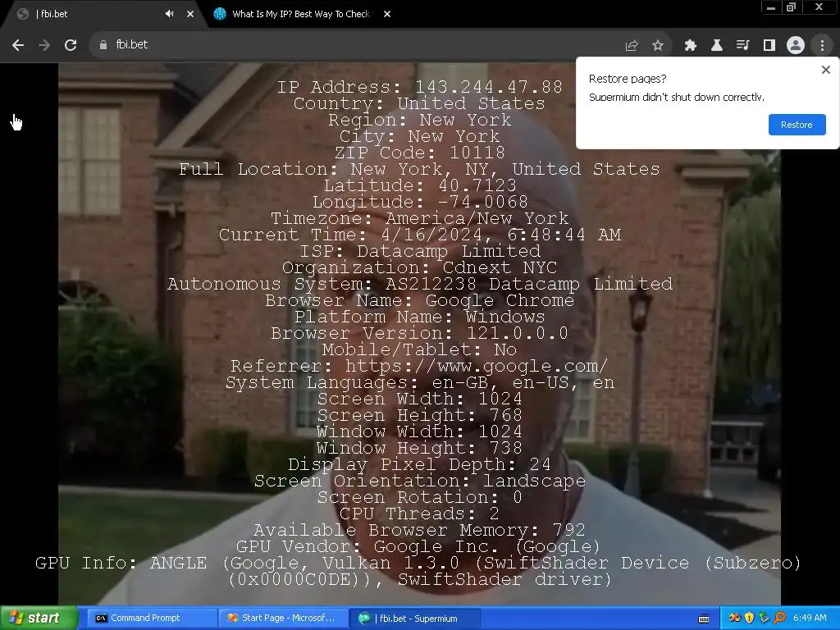Close the "What Is My IP?" tab

pos(387,14)
